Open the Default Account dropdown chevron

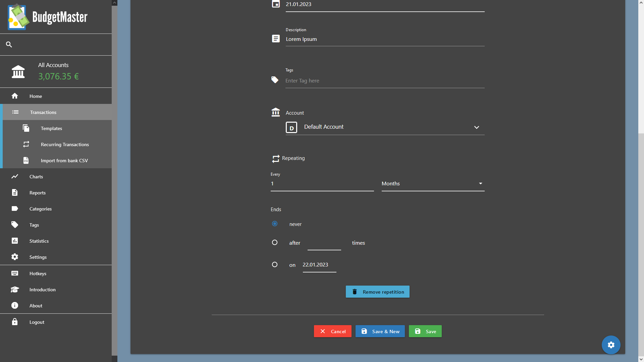point(477,127)
